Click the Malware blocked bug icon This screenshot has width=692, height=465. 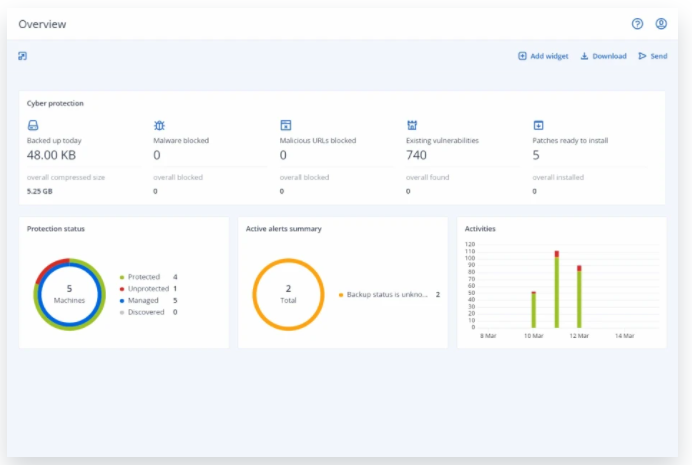(159, 125)
